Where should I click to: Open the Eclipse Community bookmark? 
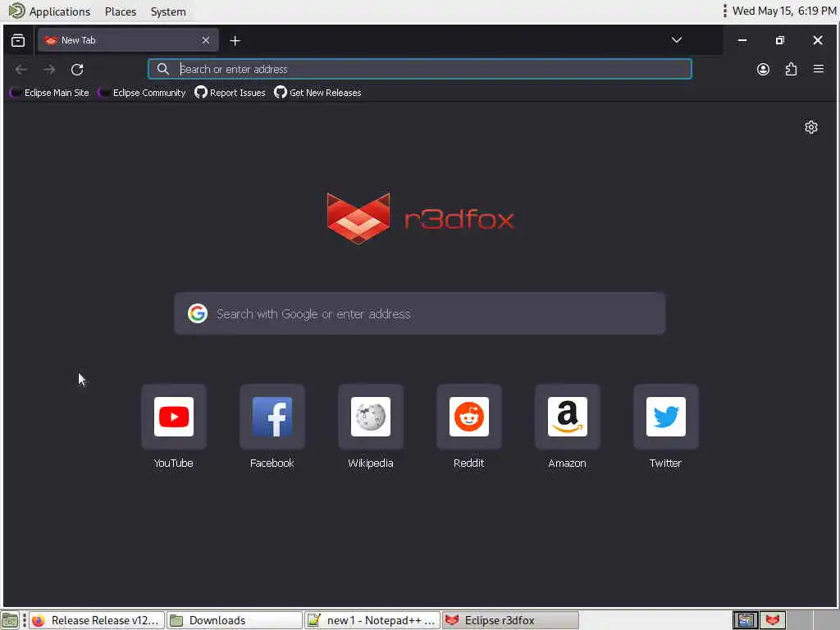coord(142,93)
